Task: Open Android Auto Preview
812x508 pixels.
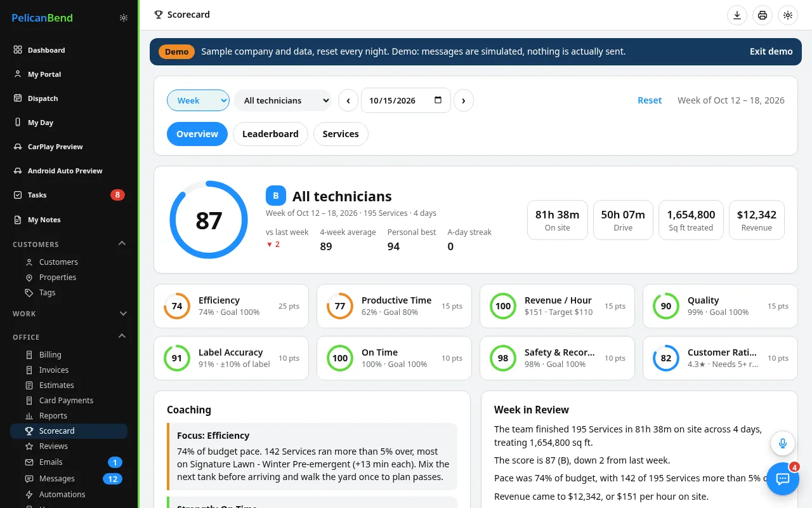Action: [69, 171]
